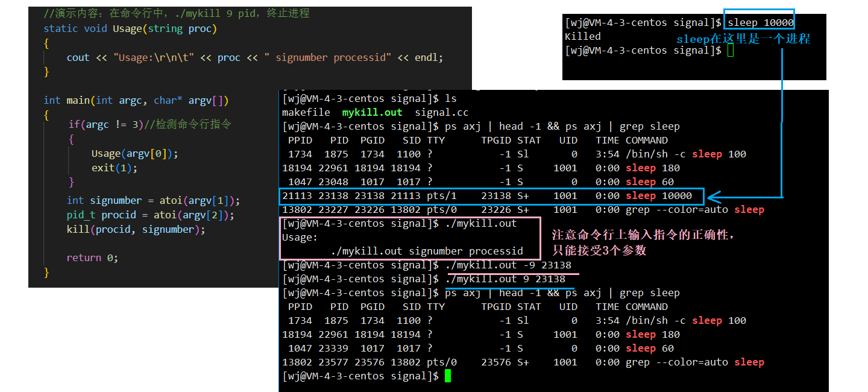Image resolution: width=868 pixels, height=392 pixels.
Task: Click the solid green cursor at the final prompt
Action: coord(448,376)
